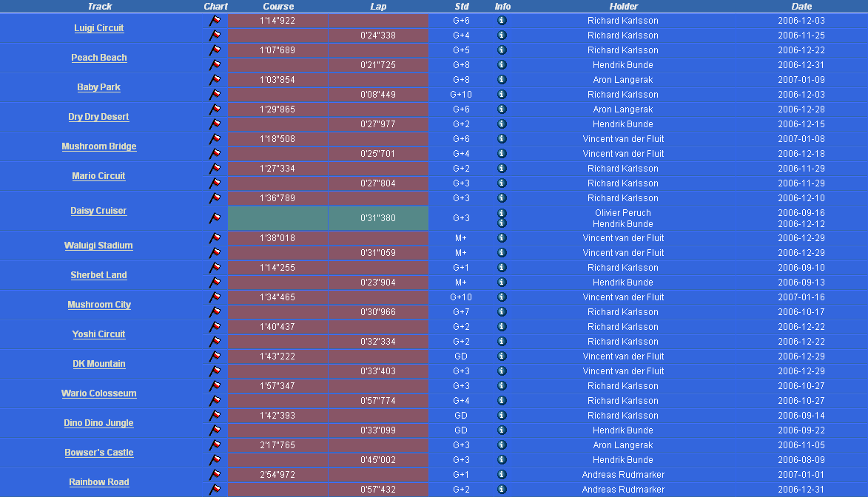
Task: Click the Date column header
Action: click(x=801, y=7)
